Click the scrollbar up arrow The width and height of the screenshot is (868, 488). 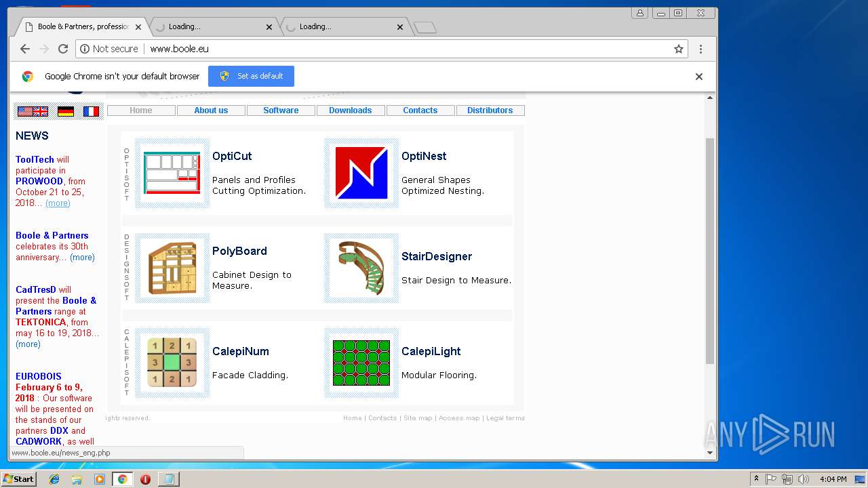710,98
